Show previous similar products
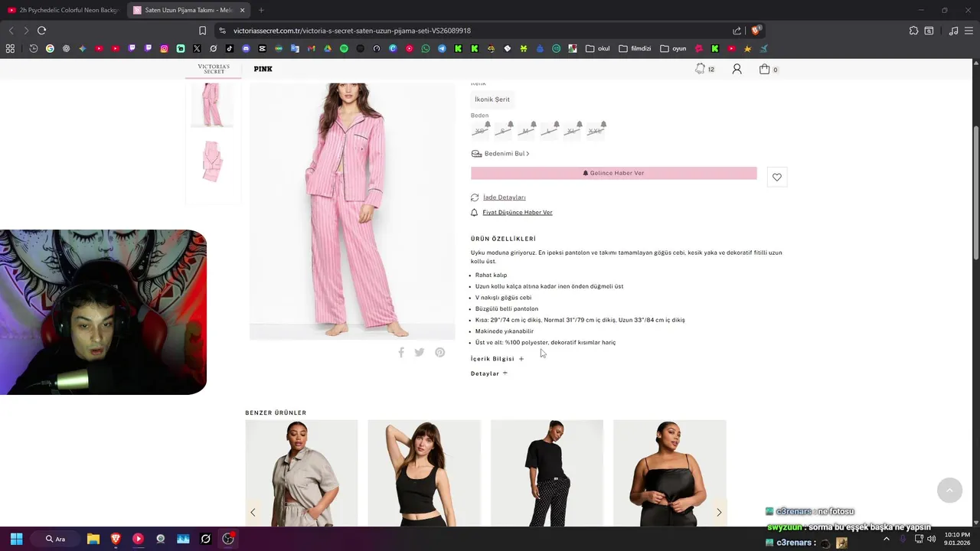980x551 pixels. click(253, 512)
